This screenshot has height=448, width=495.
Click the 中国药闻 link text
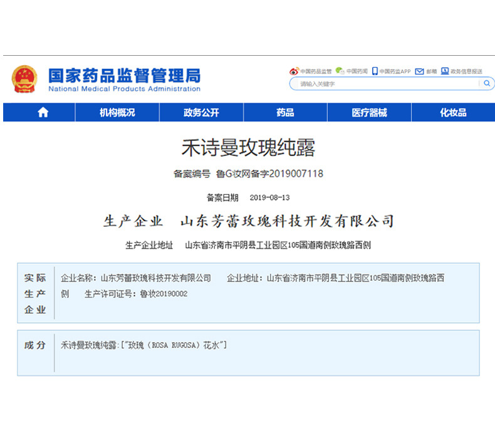[x=357, y=71]
